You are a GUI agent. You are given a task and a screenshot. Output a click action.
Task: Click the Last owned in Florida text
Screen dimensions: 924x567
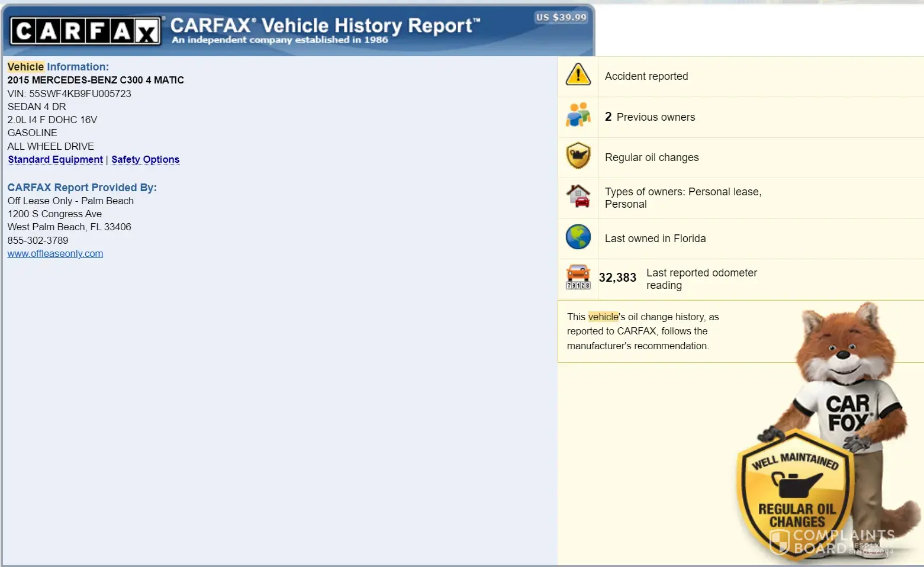click(655, 239)
